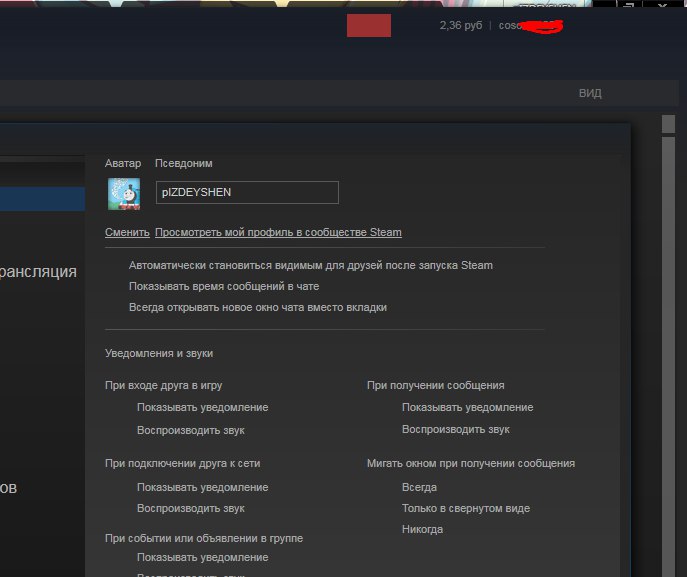The width and height of the screenshot is (687, 577).
Task: Open Просмотреть мой профиль в сообществе Steam
Action: tap(278, 232)
